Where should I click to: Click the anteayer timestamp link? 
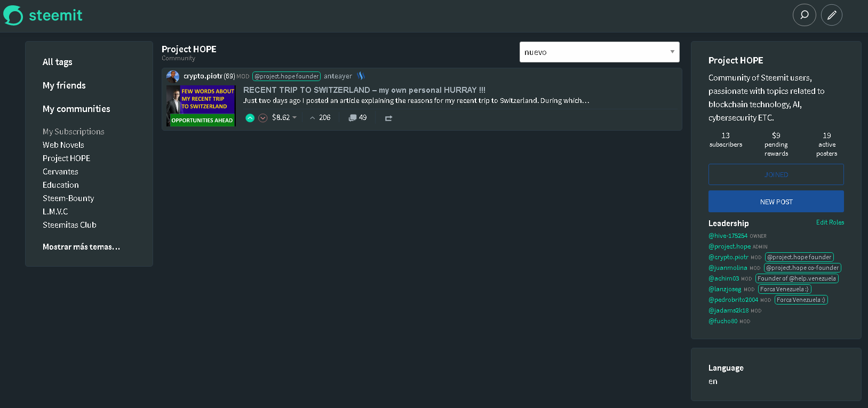tap(338, 76)
